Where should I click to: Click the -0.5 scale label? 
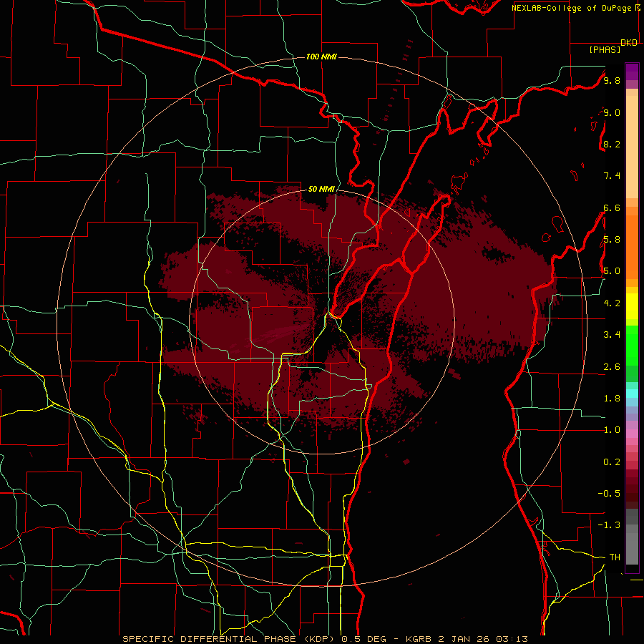[609, 494]
